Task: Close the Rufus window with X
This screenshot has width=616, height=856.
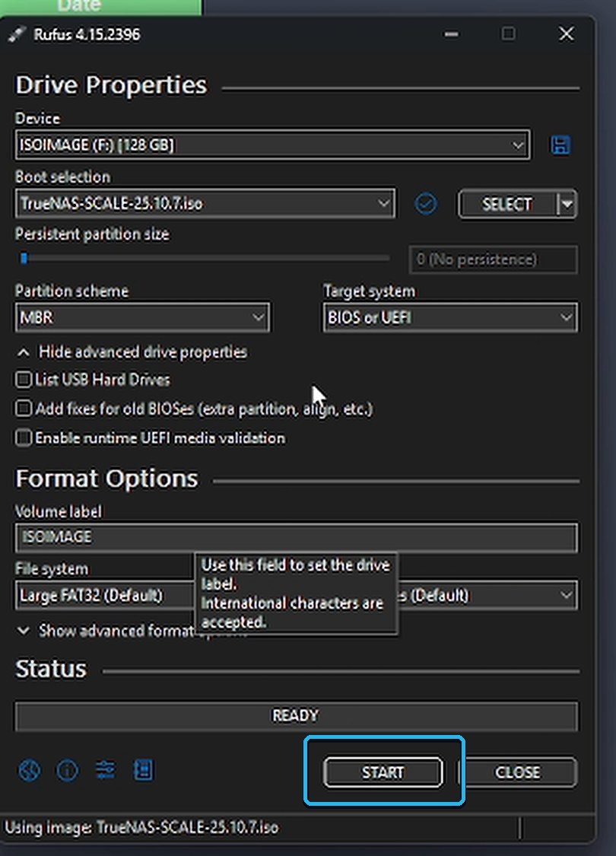Action: click(567, 33)
